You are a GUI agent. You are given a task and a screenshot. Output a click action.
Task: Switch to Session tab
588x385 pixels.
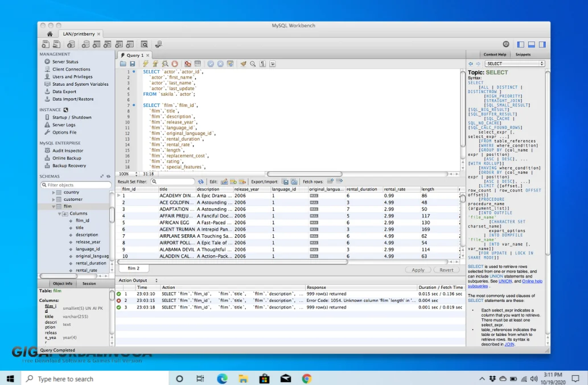point(89,284)
